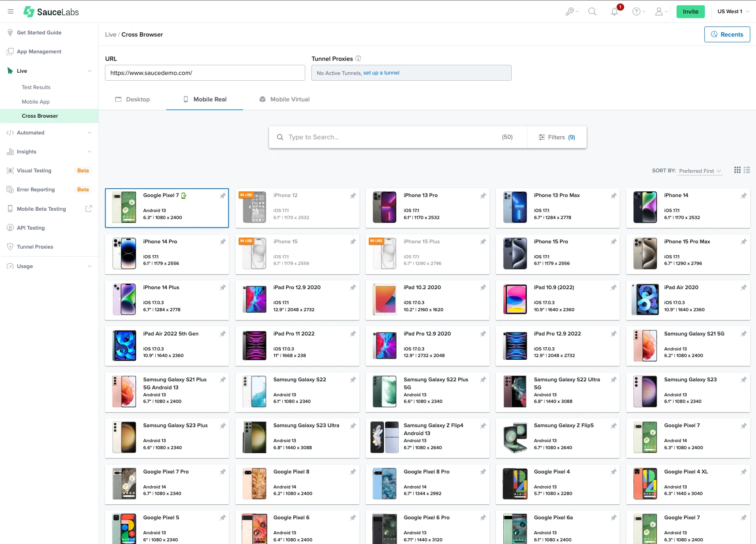Viewport: 756px width, 544px height.
Task: Open the external link icon for Mobile Beta Testing
Action: coord(89,209)
